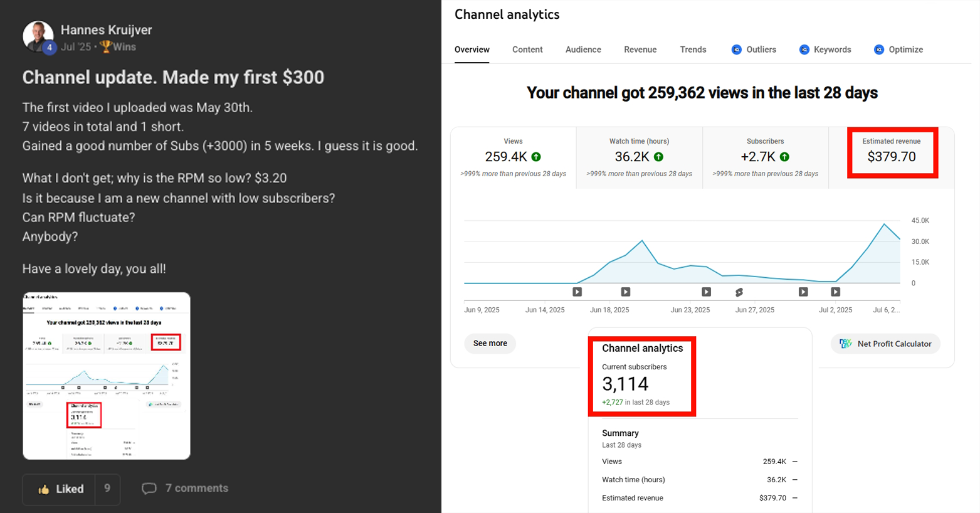Click the See more button
The width and height of the screenshot is (980, 513).
point(490,344)
